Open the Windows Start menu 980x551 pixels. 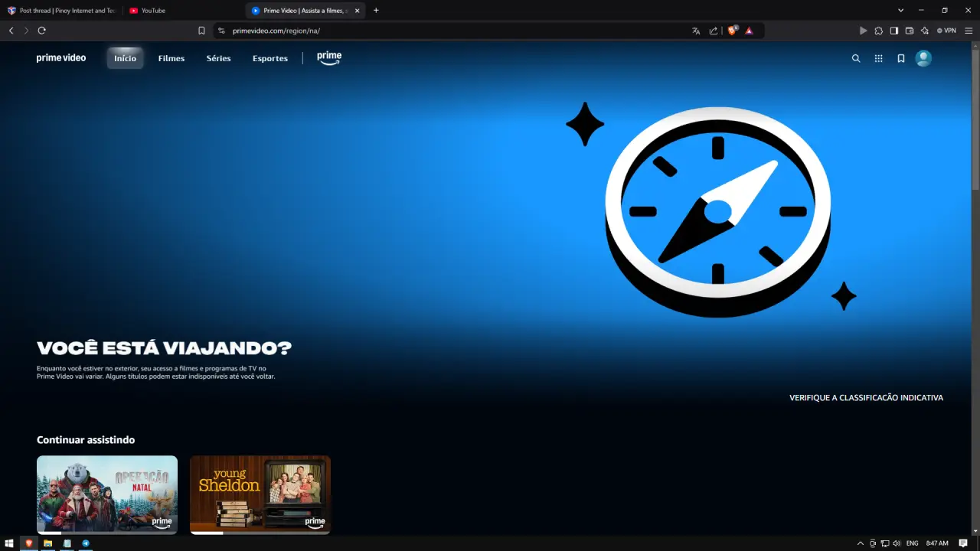(x=9, y=543)
